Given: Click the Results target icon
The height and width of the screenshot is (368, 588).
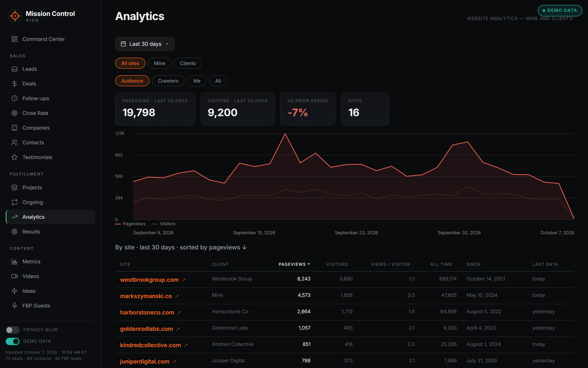Looking at the screenshot, I should [14, 231].
